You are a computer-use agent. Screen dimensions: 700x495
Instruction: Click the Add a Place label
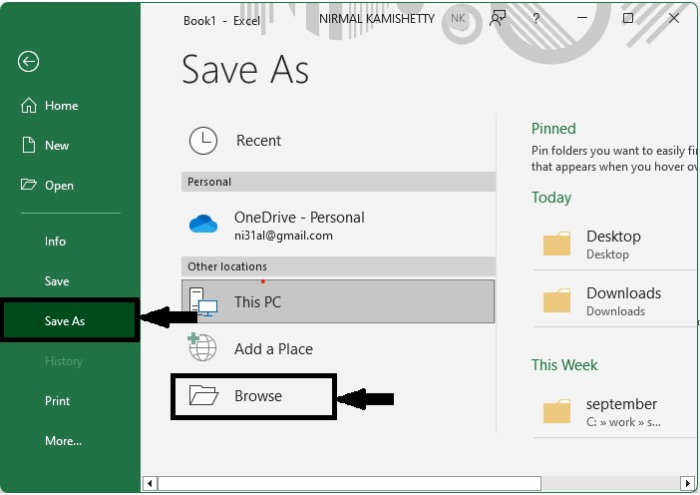coord(273,349)
